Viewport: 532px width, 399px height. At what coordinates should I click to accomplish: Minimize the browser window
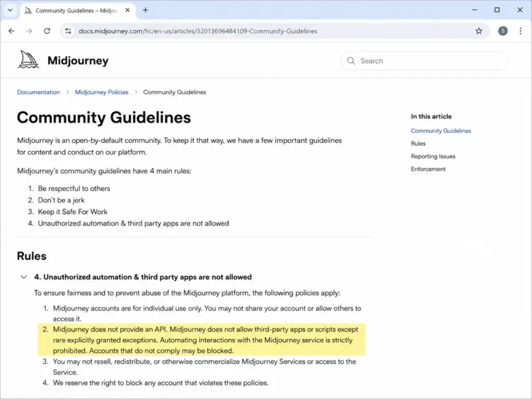pyautogui.click(x=474, y=10)
